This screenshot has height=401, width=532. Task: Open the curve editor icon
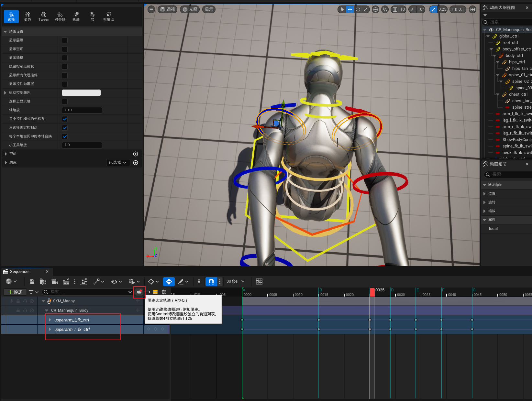(x=259, y=282)
